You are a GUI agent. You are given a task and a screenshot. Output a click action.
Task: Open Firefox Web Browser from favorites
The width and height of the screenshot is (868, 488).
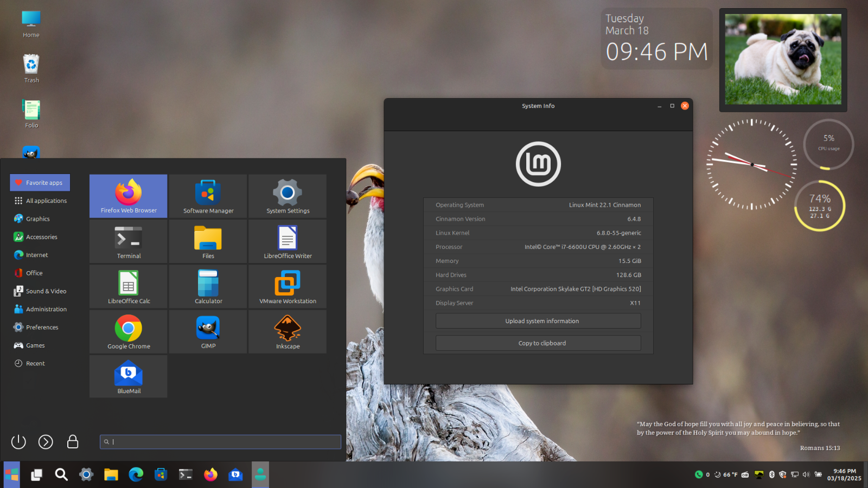(x=129, y=196)
